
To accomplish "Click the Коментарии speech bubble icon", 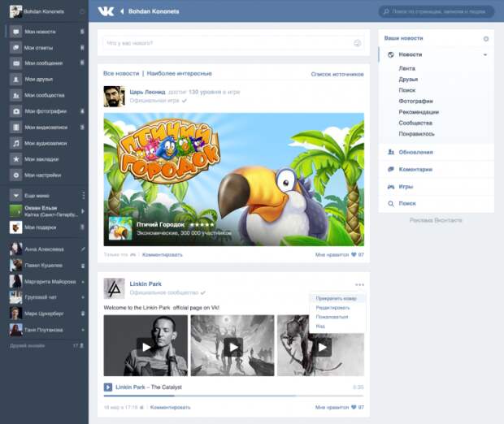I will (391, 169).
